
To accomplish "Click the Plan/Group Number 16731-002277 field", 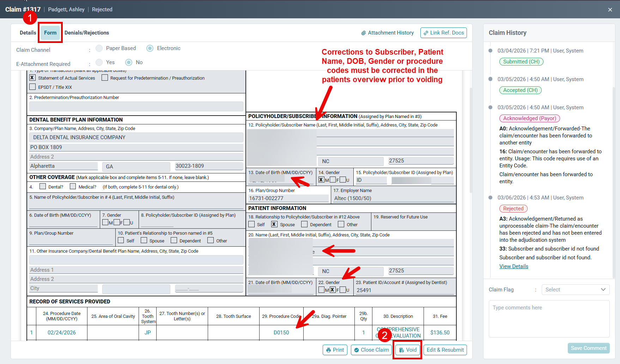I will (288, 198).
